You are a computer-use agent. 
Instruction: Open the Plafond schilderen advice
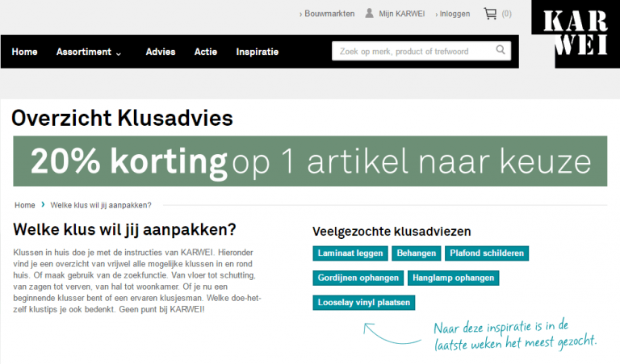point(487,253)
